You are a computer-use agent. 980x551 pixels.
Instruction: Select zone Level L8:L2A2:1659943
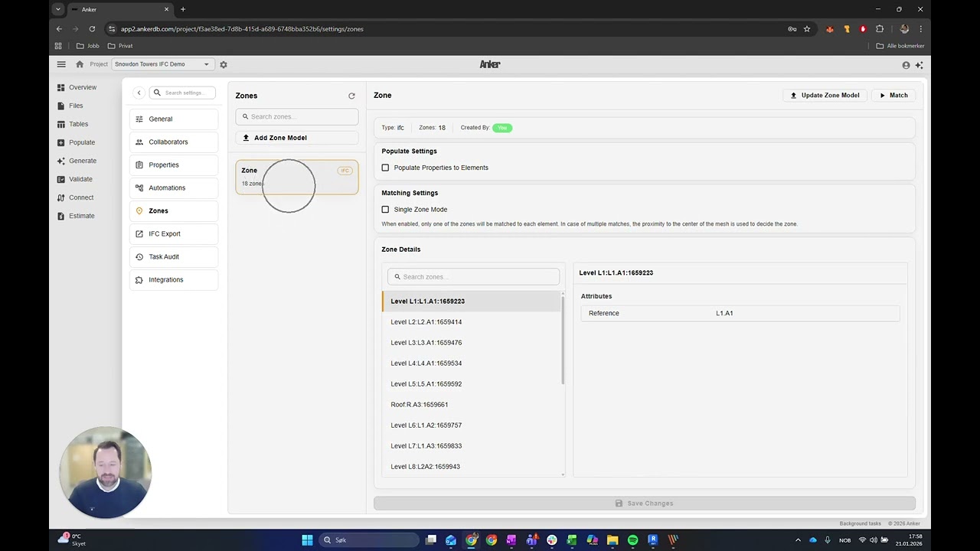pyautogui.click(x=471, y=467)
